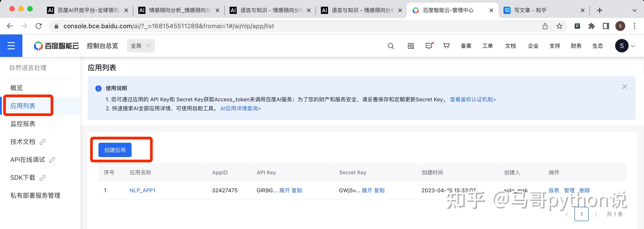Open the message notification icon
The image size is (644, 229).
429,46
